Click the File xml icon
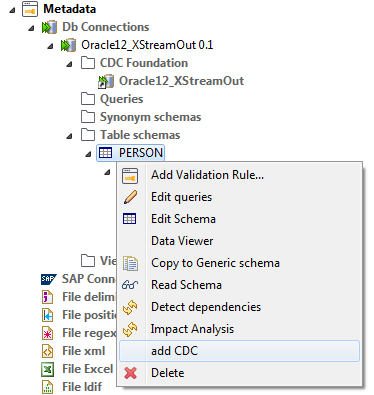Viewport: 374px width, 395px height. (x=48, y=351)
